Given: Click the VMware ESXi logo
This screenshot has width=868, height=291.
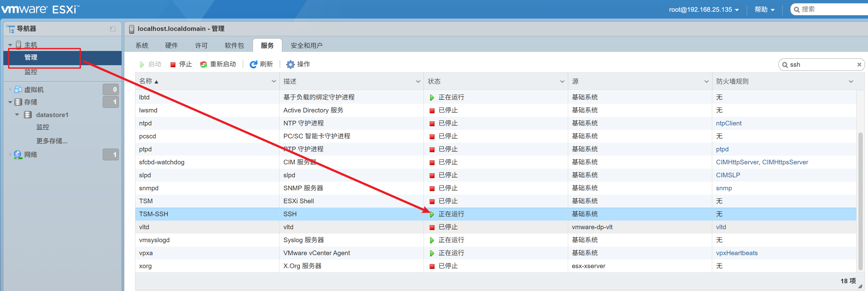Looking at the screenshot, I should [40, 9].
